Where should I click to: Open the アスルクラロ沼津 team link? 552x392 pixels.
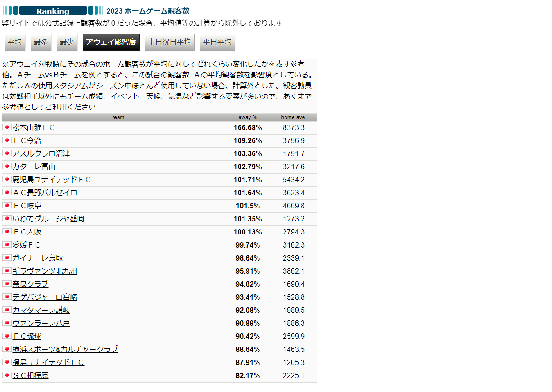(41, 153)
